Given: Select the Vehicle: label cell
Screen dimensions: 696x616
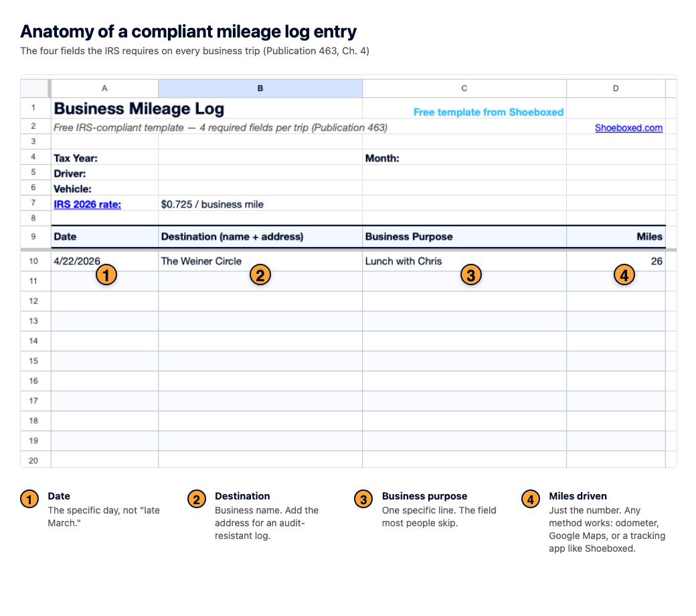Looking at the screenshot, I should (x=105, y=189).
